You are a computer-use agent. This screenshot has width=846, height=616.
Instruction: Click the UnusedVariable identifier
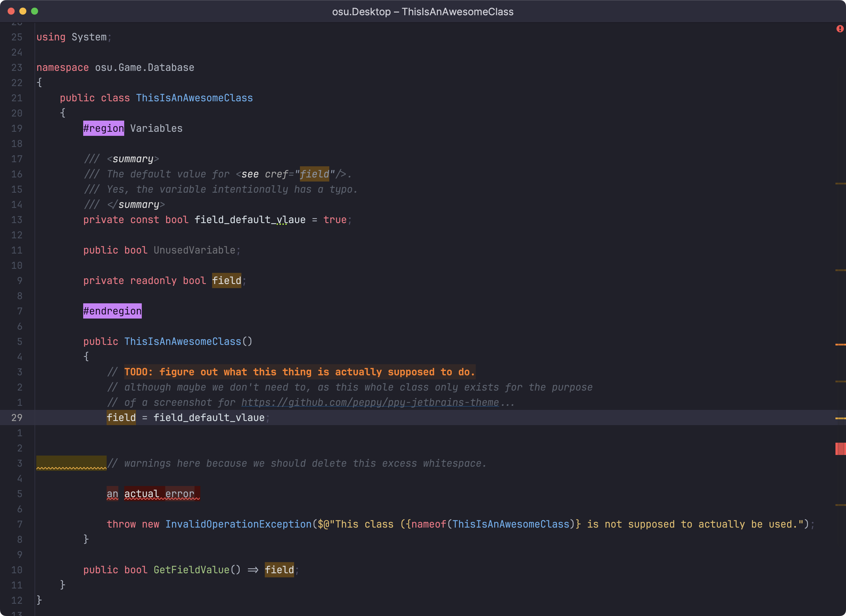(x=194, y=250)
